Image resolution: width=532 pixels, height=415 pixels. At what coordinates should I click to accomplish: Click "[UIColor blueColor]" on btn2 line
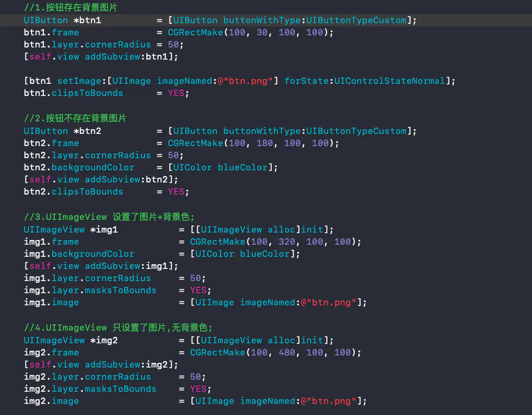pyautogui.click(x=220, y=168)
